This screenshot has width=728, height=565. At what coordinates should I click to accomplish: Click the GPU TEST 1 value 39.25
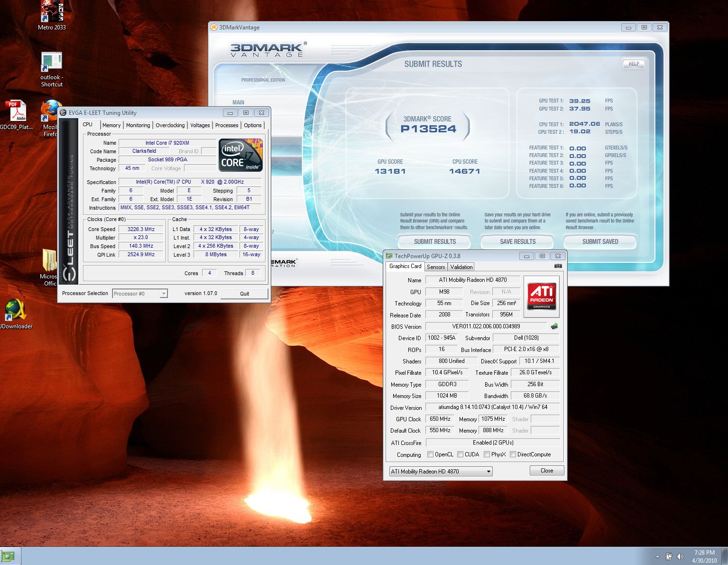point(580,101)
